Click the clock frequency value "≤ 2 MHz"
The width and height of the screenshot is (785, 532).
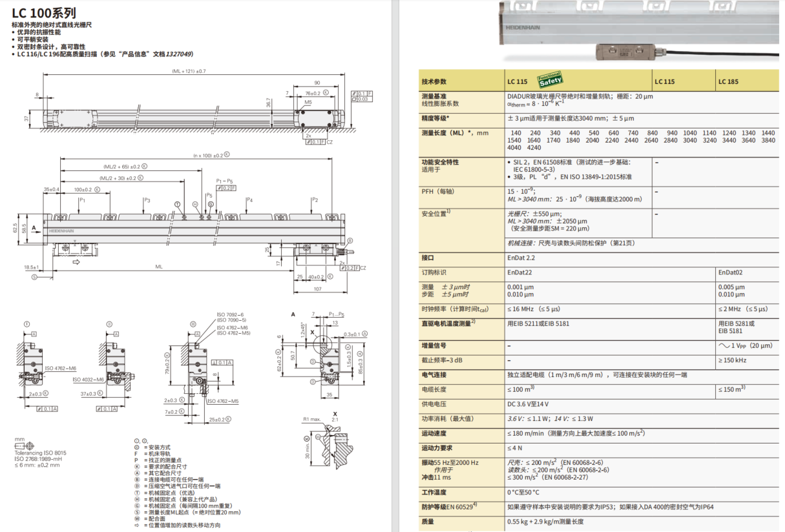(x=731, y=309)
